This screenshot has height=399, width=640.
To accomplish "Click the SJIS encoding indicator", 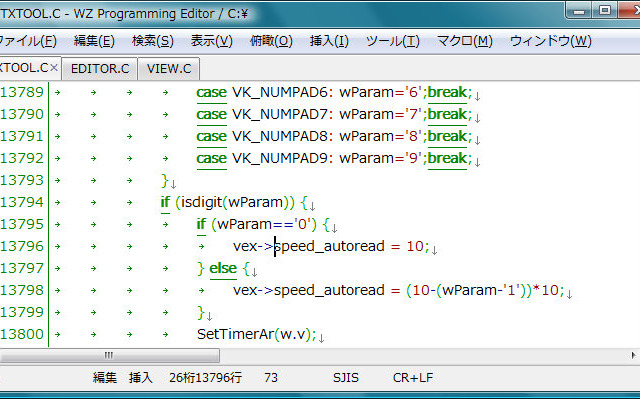I will [x=346, y=378].
